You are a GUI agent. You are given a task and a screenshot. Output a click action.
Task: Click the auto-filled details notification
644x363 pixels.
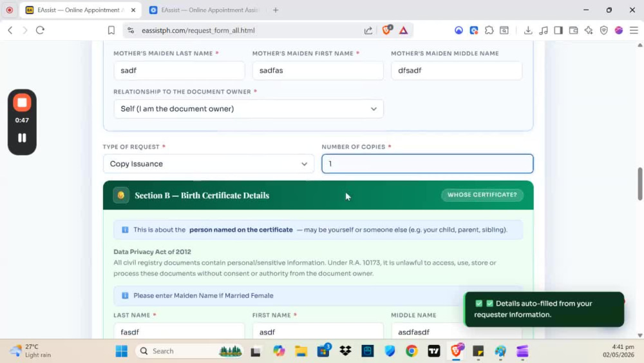[x=544, y=309]
